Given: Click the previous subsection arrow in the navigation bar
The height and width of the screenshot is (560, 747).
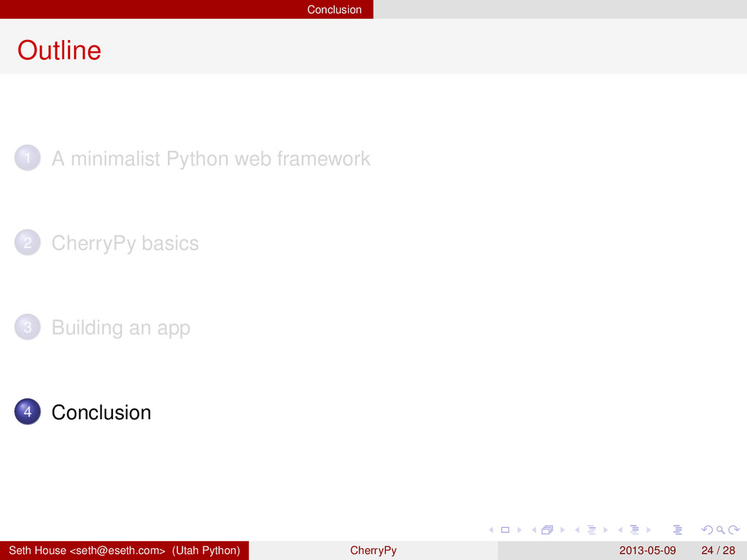Looking at the screenshot, I should [577, 530].
